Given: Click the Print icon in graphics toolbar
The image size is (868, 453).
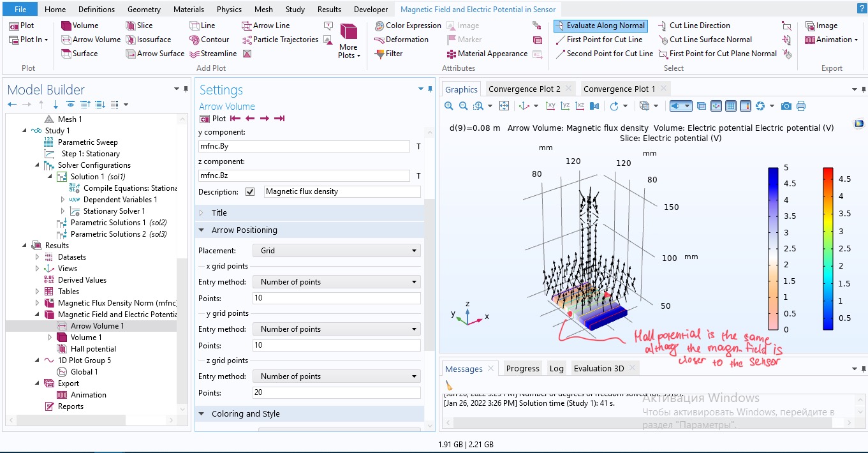Looking at the screenshot, I should click(801, 106).
